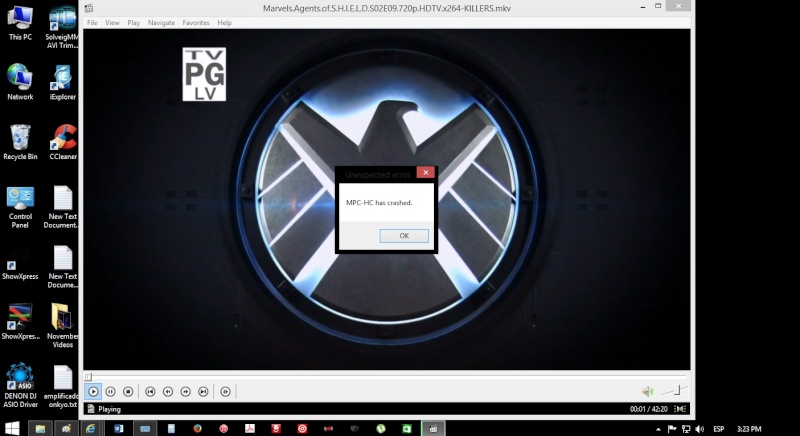Stop the video playback
This screenshot has height=436, width=800.
tap(128, 392)
